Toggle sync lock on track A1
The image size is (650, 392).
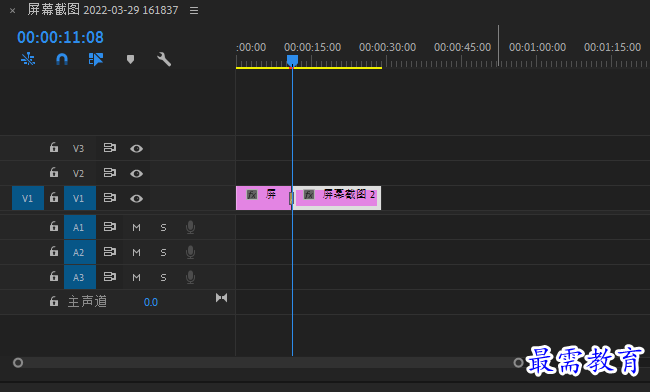(x=110, y=227)
